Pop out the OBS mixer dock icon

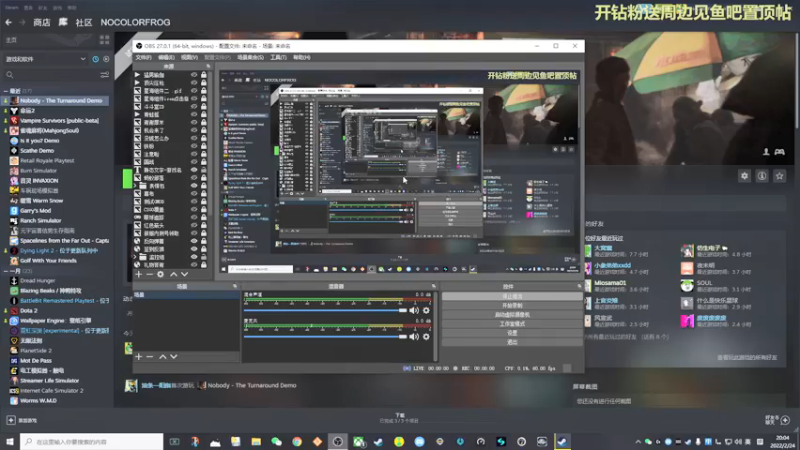point(434,286)
